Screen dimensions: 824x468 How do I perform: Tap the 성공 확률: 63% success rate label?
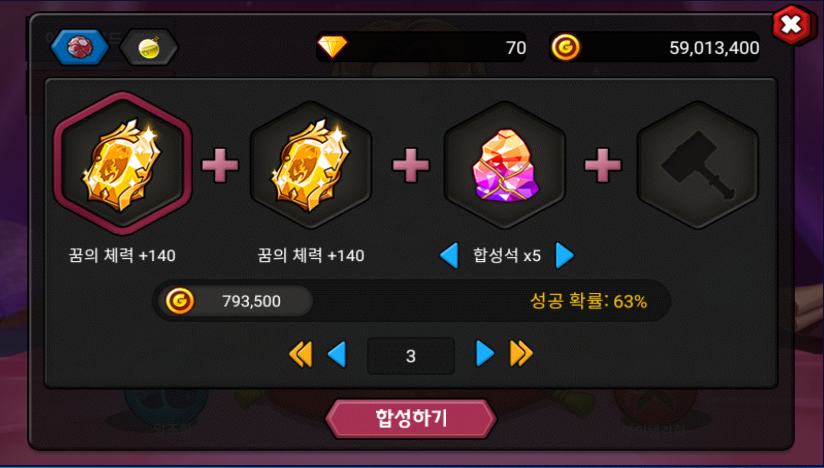pyautogui.click(x=588, y=301)
